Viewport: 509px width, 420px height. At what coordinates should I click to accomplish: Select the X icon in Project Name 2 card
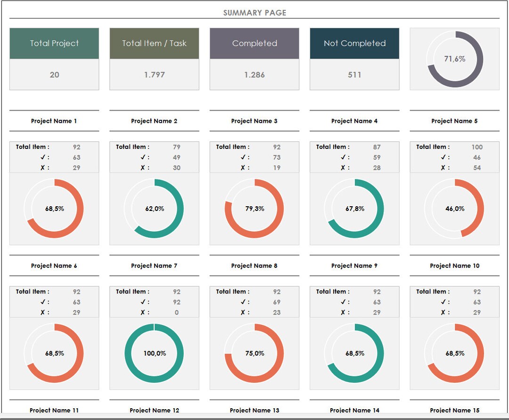143,168
